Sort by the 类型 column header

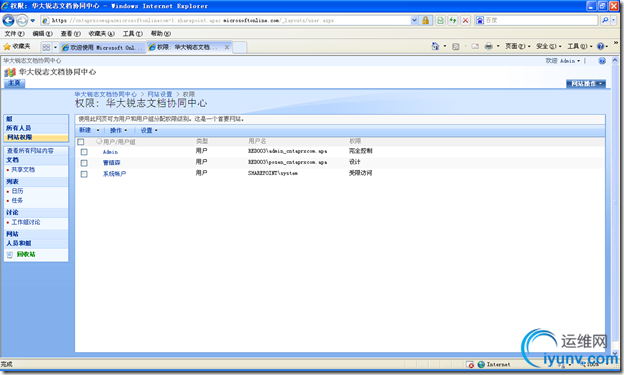[x=202, y=141]
